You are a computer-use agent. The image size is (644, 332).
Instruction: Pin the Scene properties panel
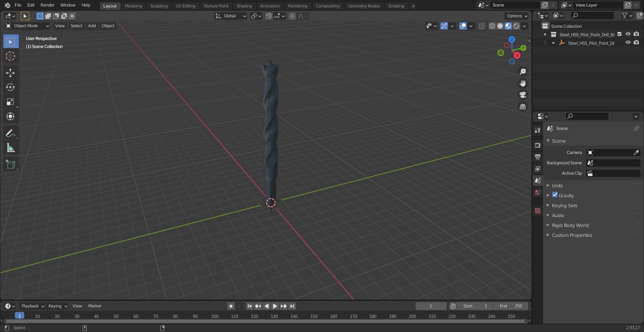(636, 129)
